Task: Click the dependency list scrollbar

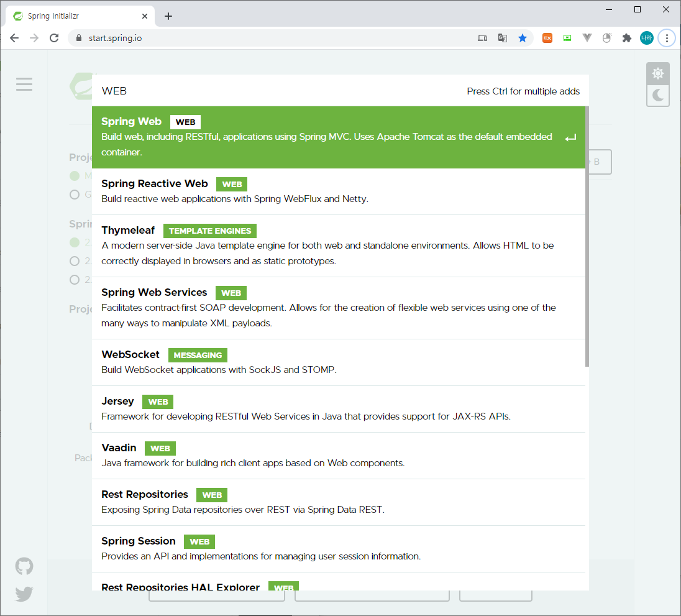Action: (587, 237)
